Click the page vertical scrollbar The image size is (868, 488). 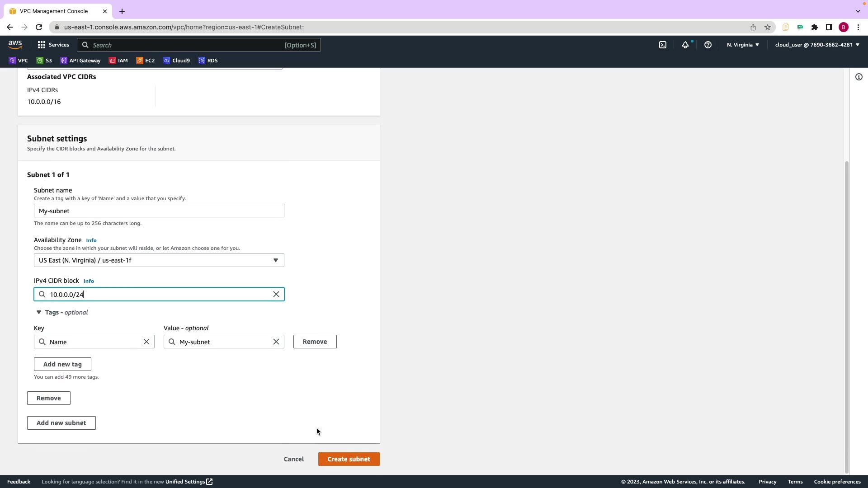click(847, 316)
